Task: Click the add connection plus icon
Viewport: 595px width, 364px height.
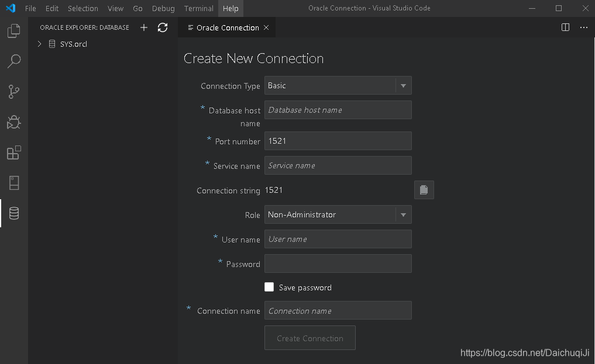Action: click(143, 27)
